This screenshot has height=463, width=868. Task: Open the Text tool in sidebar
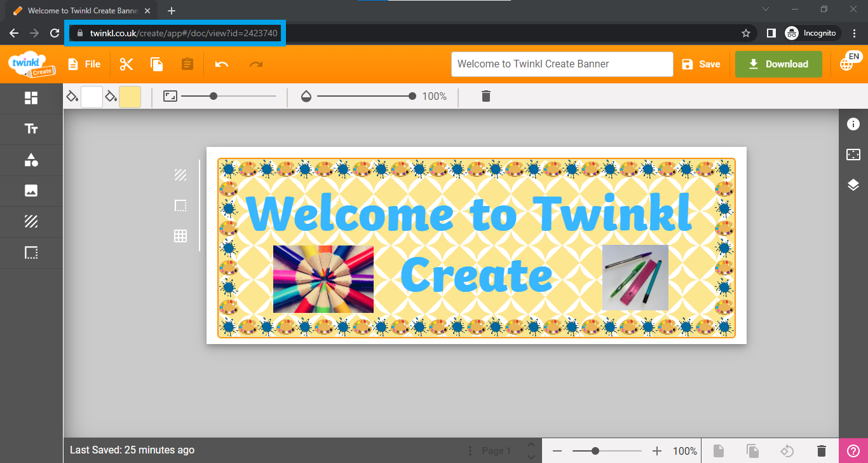point(31,129)
